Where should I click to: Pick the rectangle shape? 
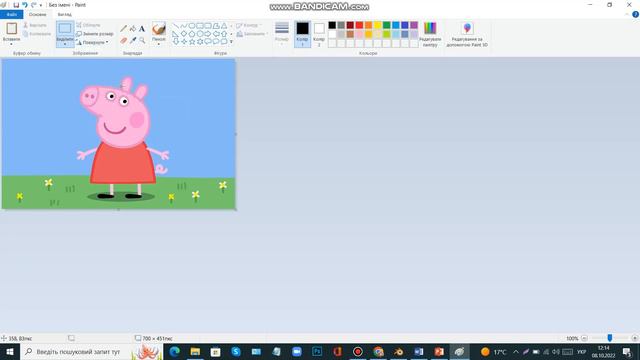tap(200, 26)
